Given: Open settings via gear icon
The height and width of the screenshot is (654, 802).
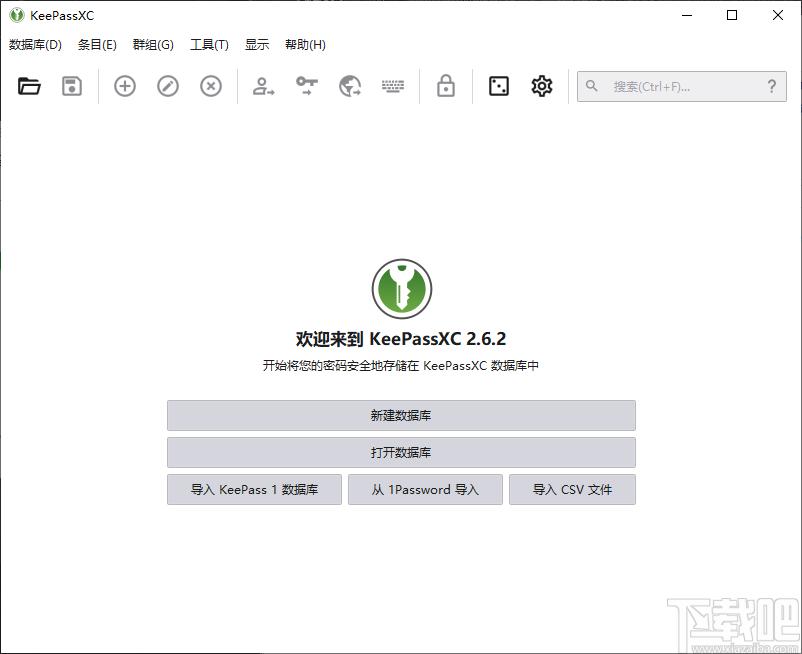Looking at the screenshot, I should pos(542,86).
